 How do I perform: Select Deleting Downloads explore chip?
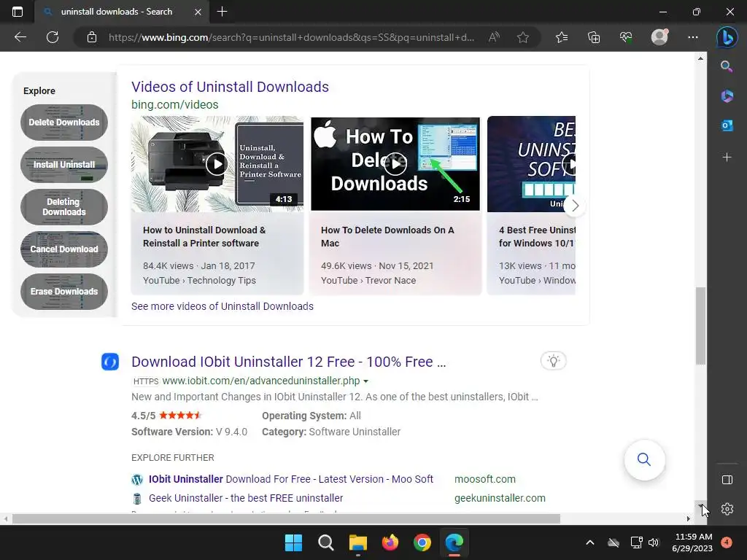(x=64, y=207)
